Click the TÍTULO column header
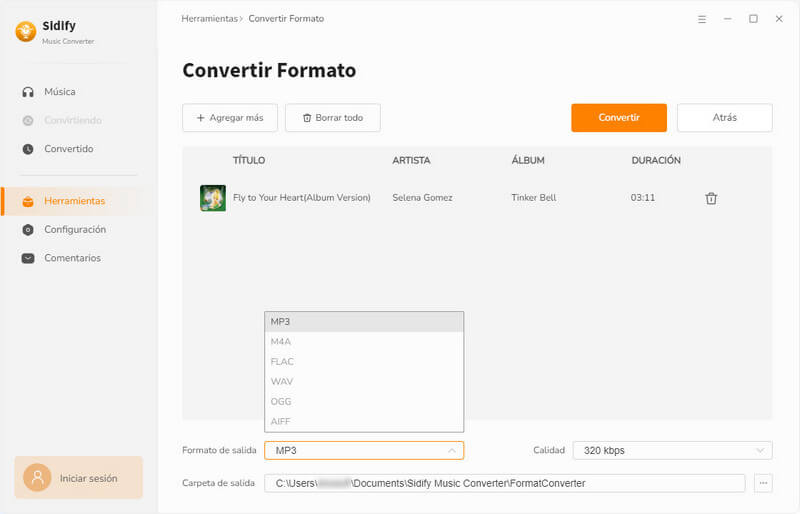The width and height of the screenshot is (800, 514). tap(249, 160)
